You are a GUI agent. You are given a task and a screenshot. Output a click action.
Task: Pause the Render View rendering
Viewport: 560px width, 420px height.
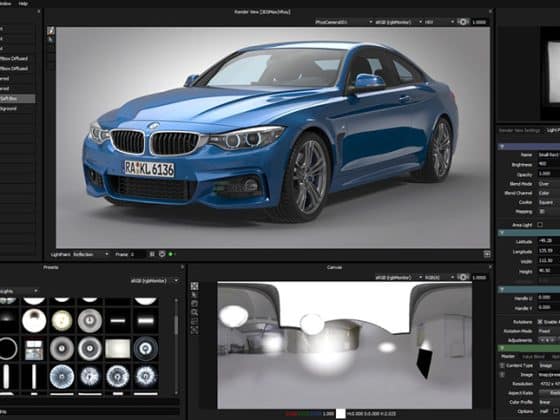[152, 254]
